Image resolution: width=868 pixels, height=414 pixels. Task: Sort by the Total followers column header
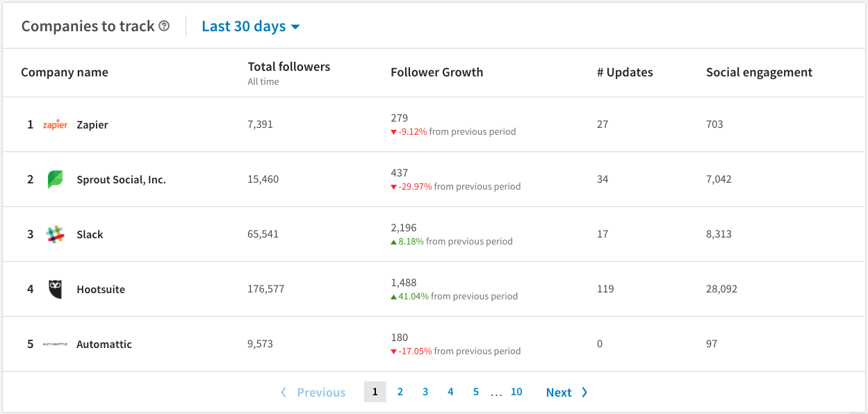(x=288, y=67)
